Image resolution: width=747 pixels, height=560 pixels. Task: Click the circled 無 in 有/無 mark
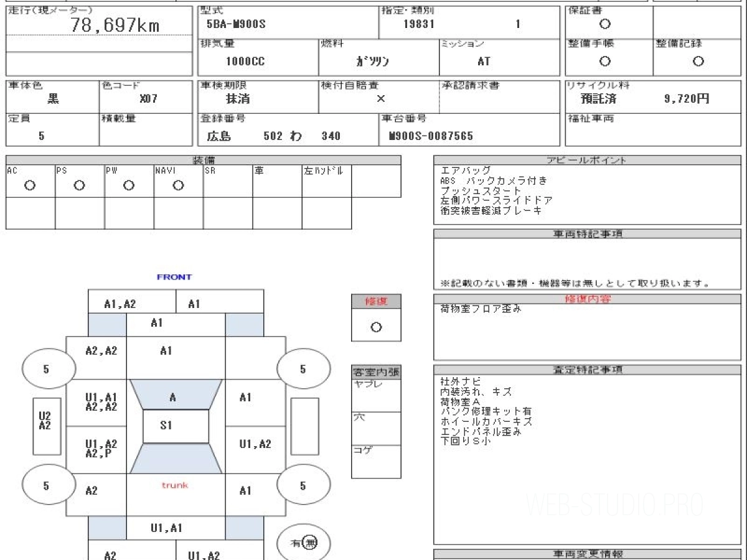click(x=311, y=543)
